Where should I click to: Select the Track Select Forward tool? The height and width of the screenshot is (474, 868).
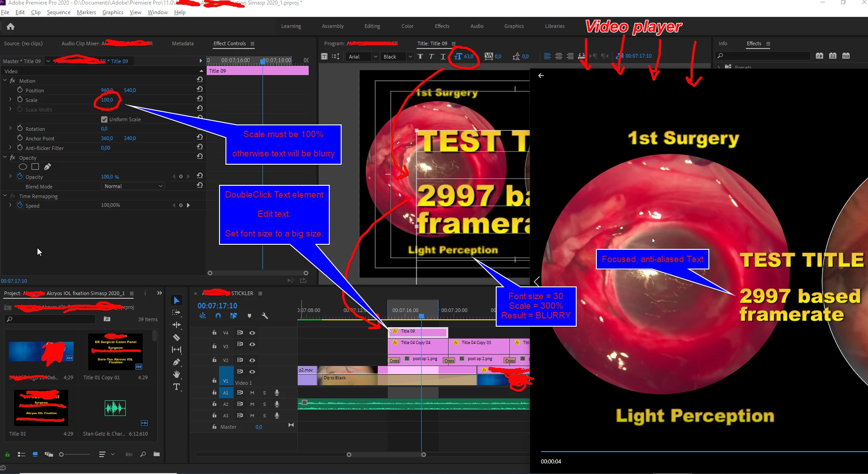pyautogui.click(x=177, y=312)
